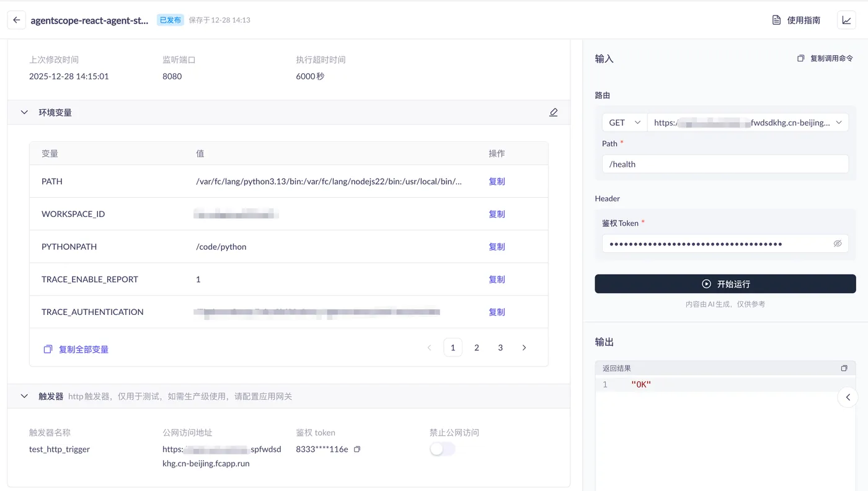The height and width of the screenshot is (491, 868).
Task: Go to previous variables page arrow
Action: 429,348
